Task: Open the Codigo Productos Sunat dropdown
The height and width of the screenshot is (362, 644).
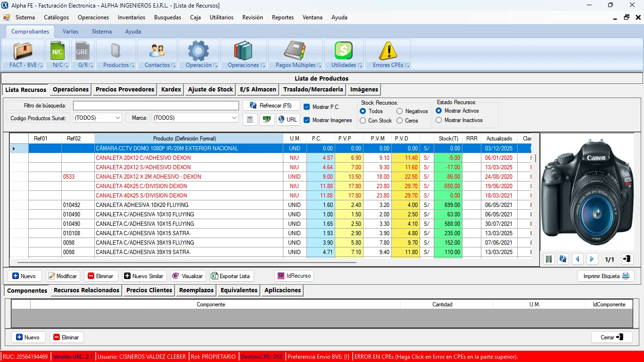Action: click(x=117, y=118)
